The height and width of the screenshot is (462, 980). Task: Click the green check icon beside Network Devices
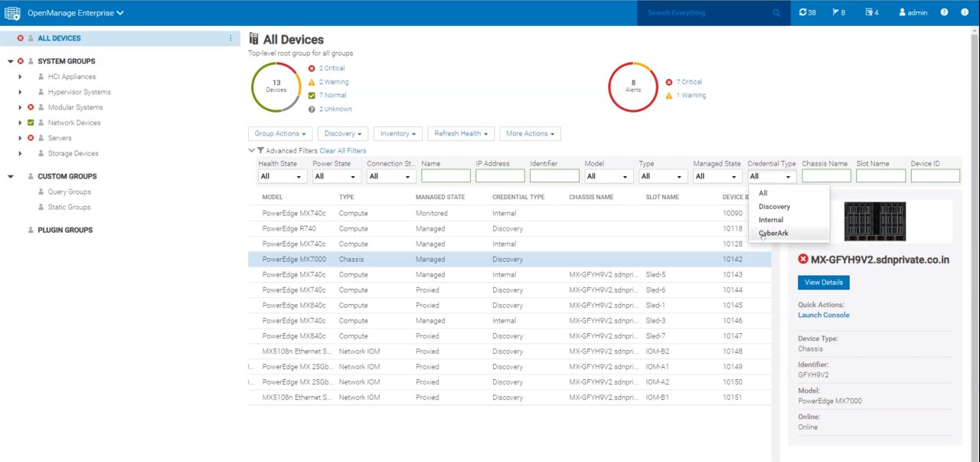point(31,123)
